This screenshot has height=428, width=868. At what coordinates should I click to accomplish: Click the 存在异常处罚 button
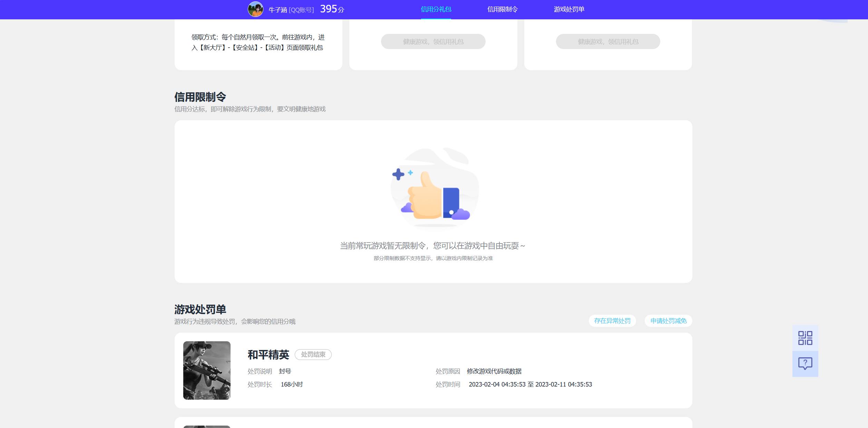[x=612, y=321]
